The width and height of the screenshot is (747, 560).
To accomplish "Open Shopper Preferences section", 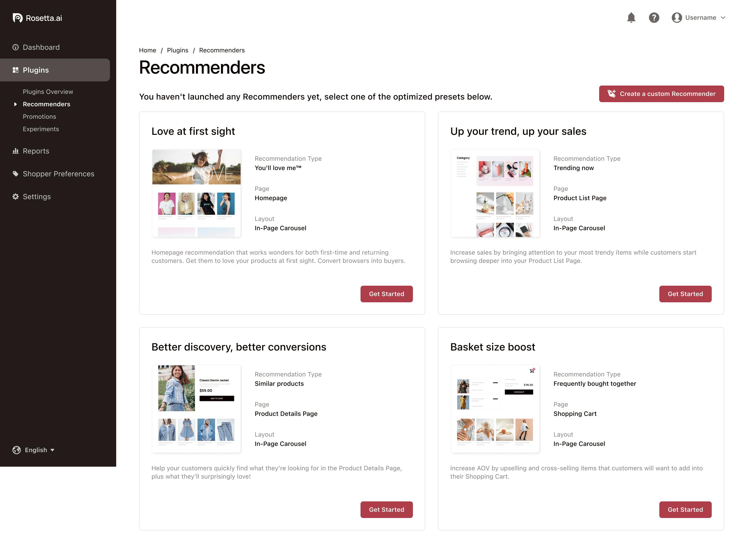I will tap(58, 173).
